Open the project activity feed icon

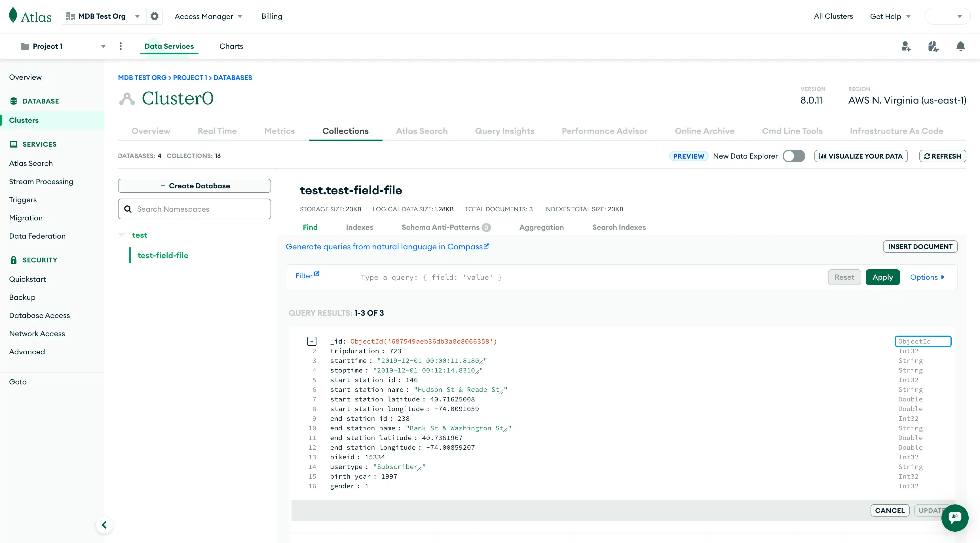point(933,46)
